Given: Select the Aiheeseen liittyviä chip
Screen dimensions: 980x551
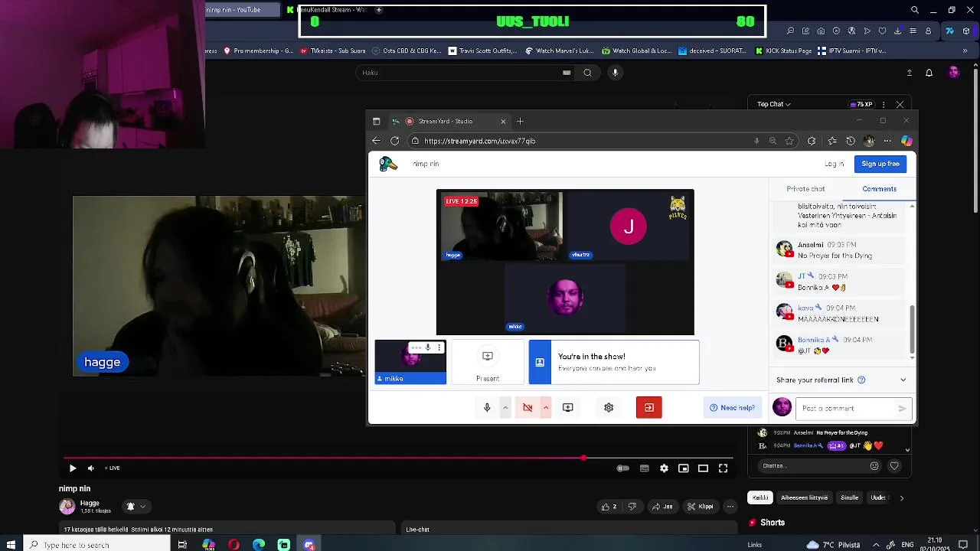Looking at the screenshot, I should pos(804,498).
